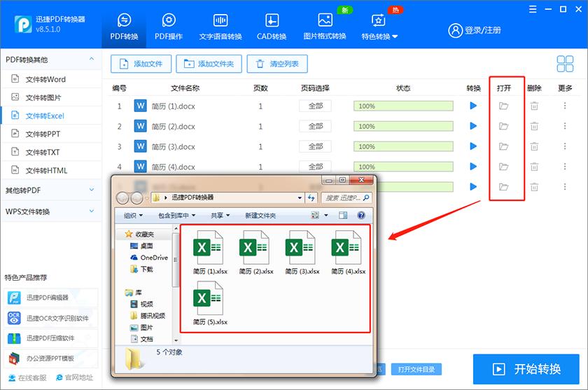Open output folder for 简历 (2).docx

click(x=503, y=126)
